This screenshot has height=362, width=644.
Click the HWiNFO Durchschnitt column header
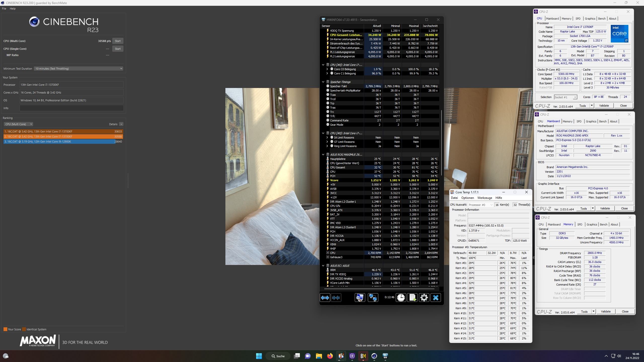point(430,26)
